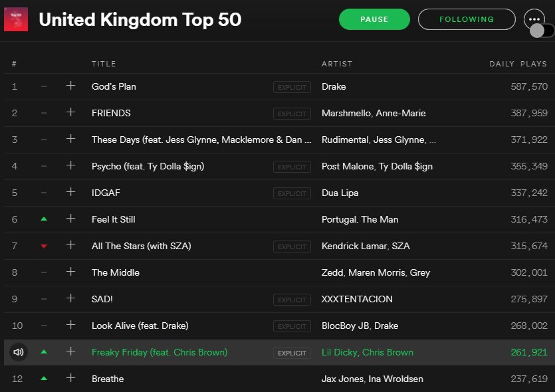
Task: Open the Dua Lipa artist link
Action: pyautogui.click(x=340, y=193)
